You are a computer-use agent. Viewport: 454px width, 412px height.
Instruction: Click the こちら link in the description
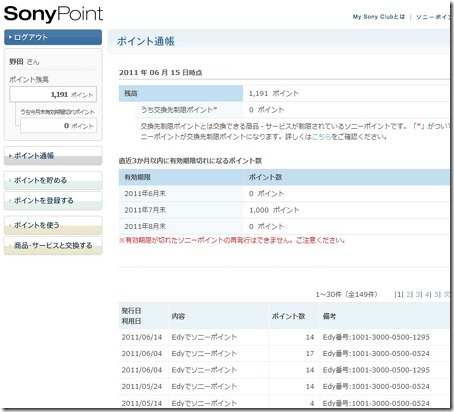pyautogui.click(x=321, y=137)
